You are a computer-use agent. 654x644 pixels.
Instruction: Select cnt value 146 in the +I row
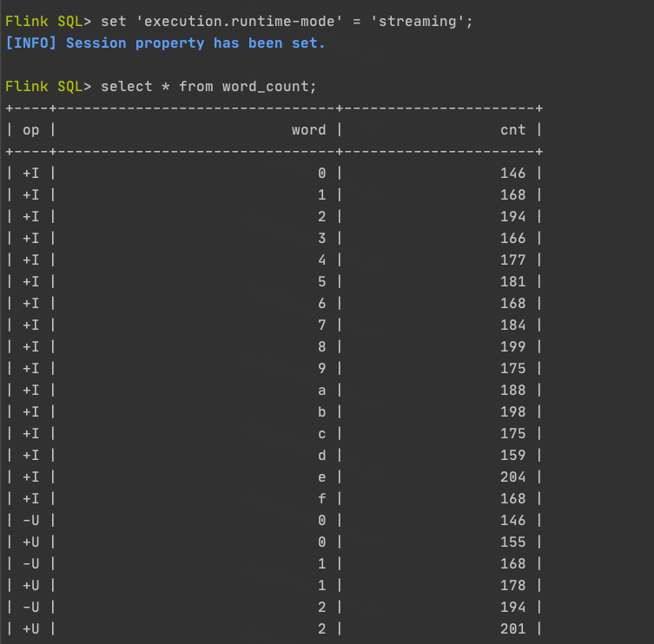point(512,173)
